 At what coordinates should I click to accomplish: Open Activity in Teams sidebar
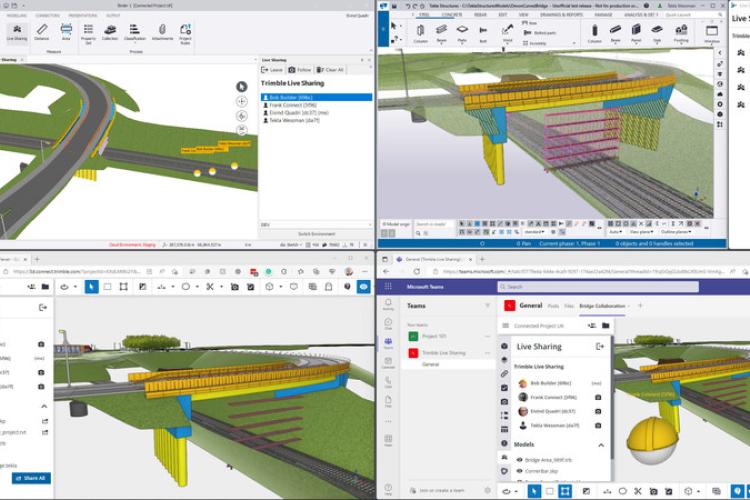[x=388, y=304]
